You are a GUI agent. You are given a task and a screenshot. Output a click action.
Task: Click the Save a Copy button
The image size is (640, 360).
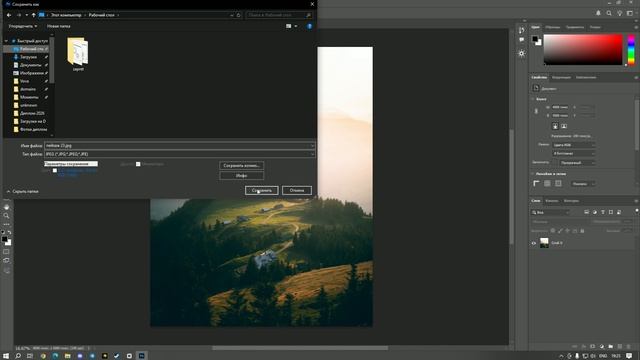pyautogui.click(x=242, y=166)
